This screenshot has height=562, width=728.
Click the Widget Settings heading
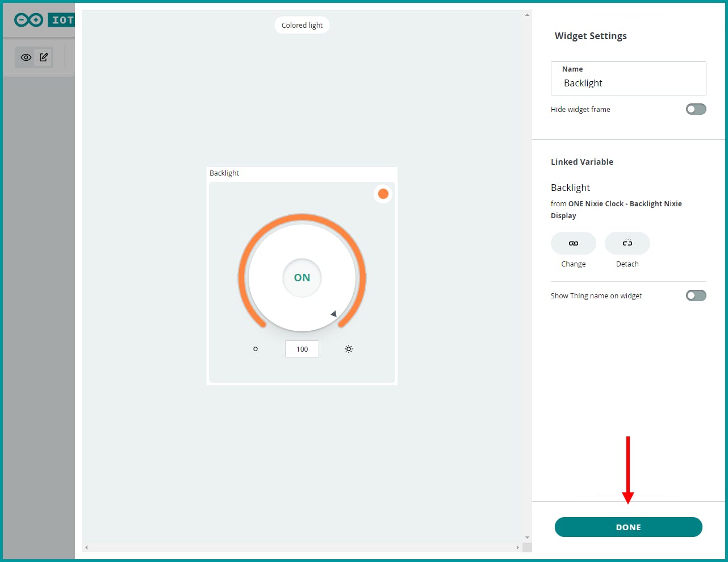[591, 36]
